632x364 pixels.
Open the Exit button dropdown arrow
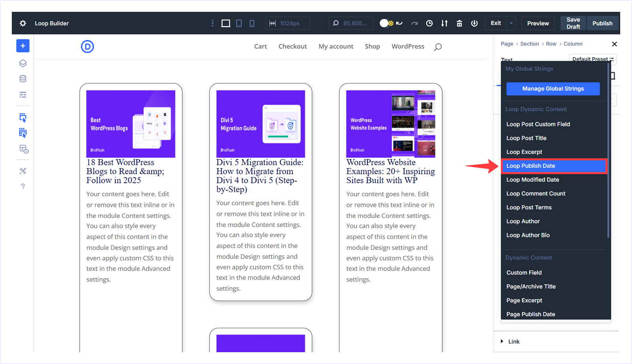[x=512, y=23]
